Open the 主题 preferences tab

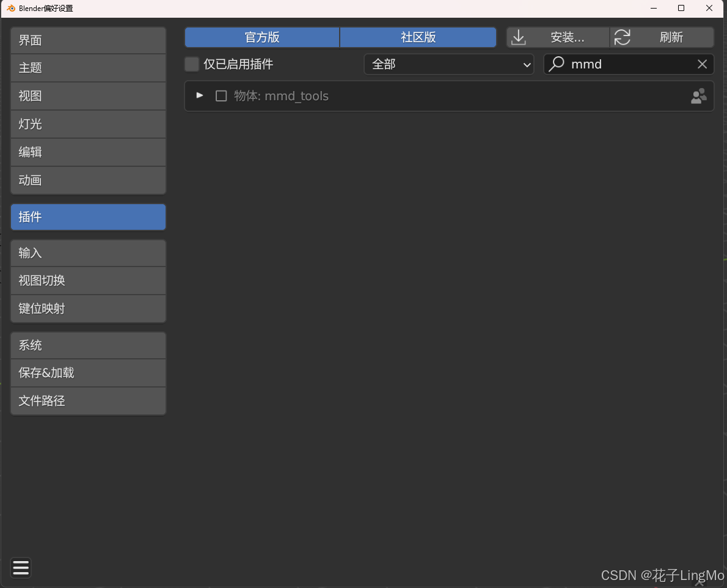[x=88, y=68]
